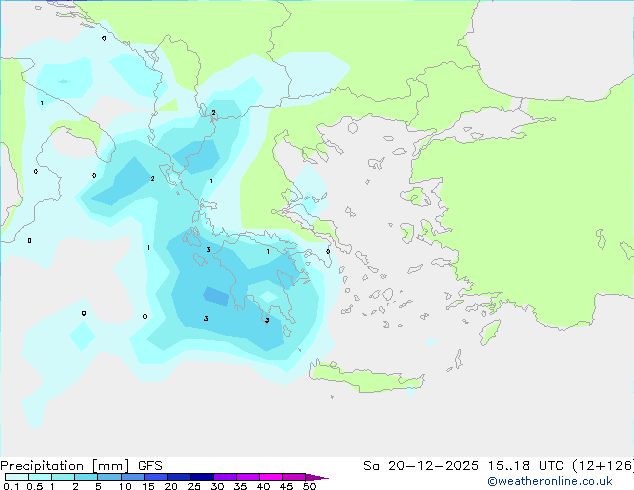This screenshot has width=634, height=490.
Task: Click the green island of Crete on map
Action: pos(366,378)
